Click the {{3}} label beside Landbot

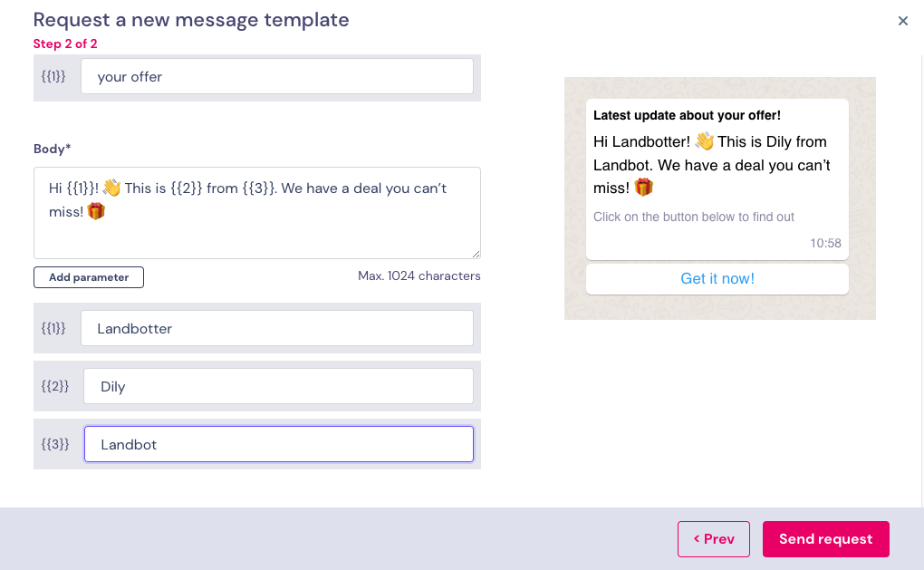(54, 444)
